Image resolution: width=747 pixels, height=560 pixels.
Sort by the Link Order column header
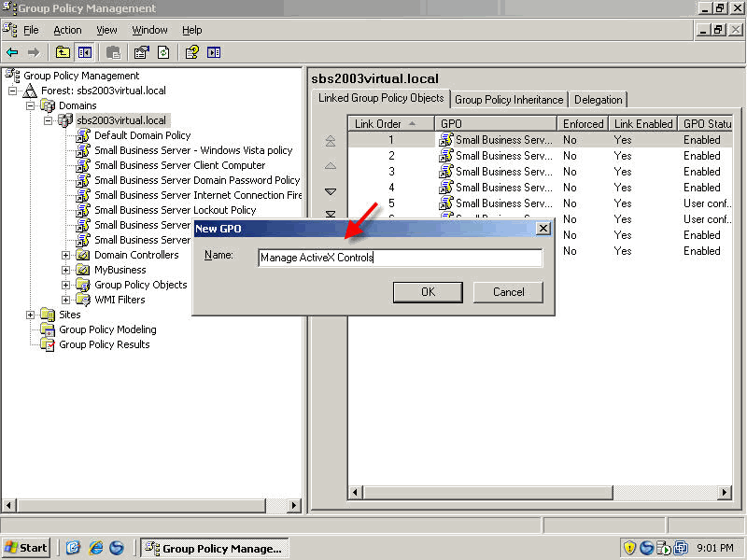390,124
